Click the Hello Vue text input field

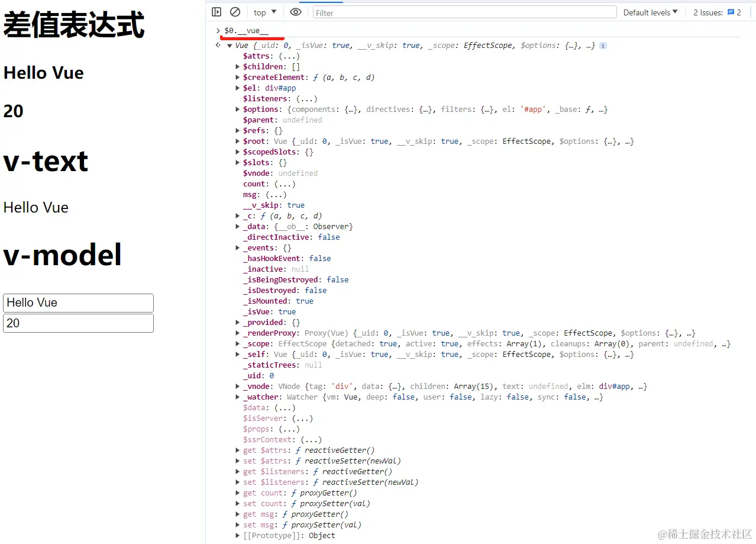pyautogui.click(x=78, y=303)
